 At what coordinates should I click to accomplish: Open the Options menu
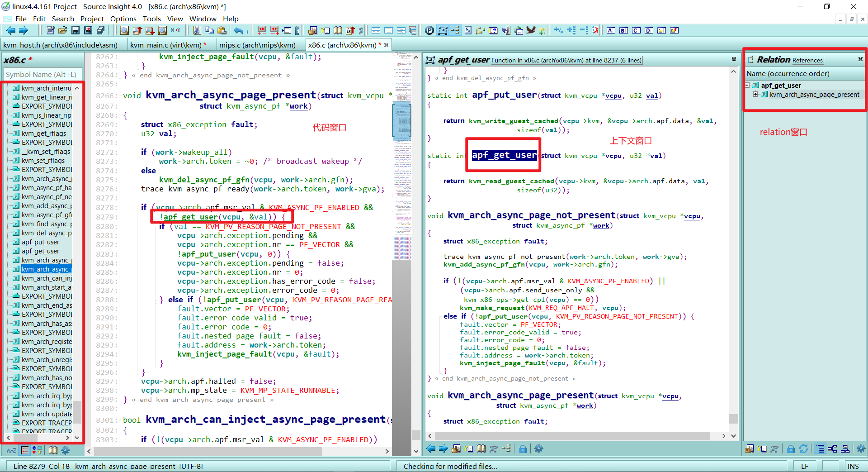(123, 19)
